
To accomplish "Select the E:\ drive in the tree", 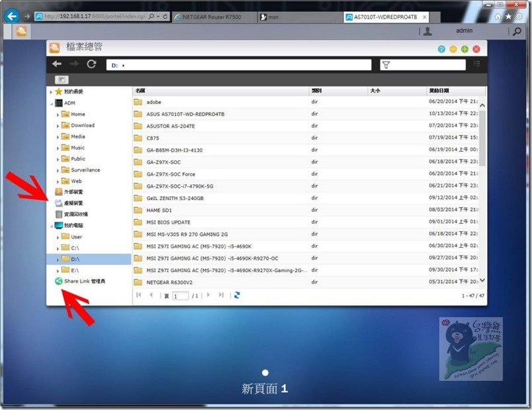I will (x=75, y=271).
